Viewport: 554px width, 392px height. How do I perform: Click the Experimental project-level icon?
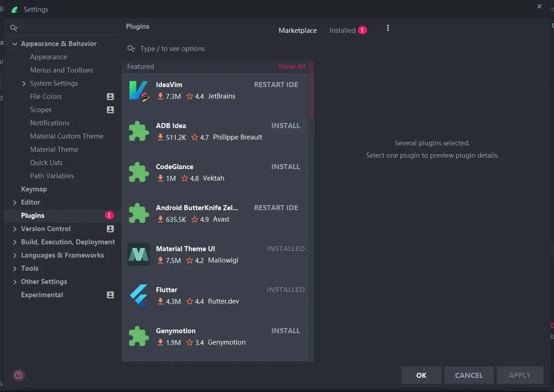[110, 295]
